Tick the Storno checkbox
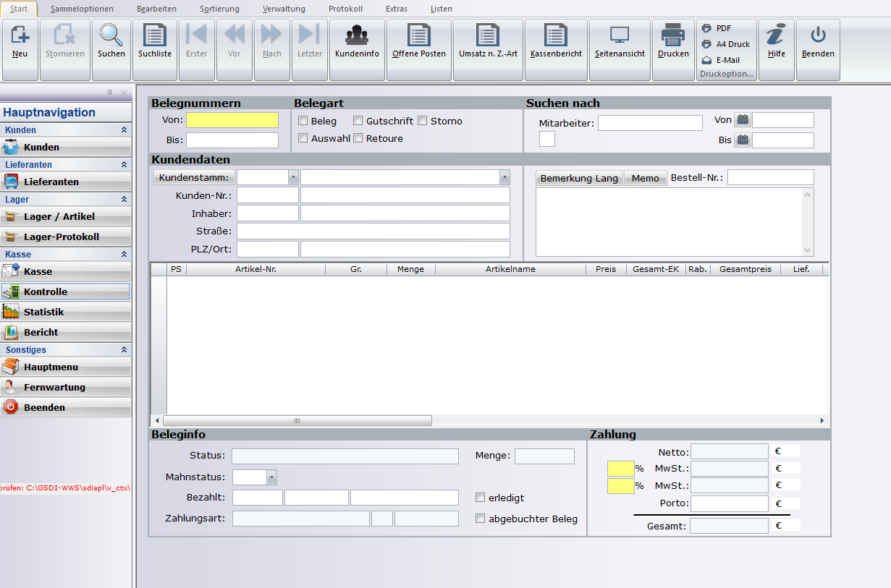The width and height of the screenshot is (891, 588). (x=423, y=121)
